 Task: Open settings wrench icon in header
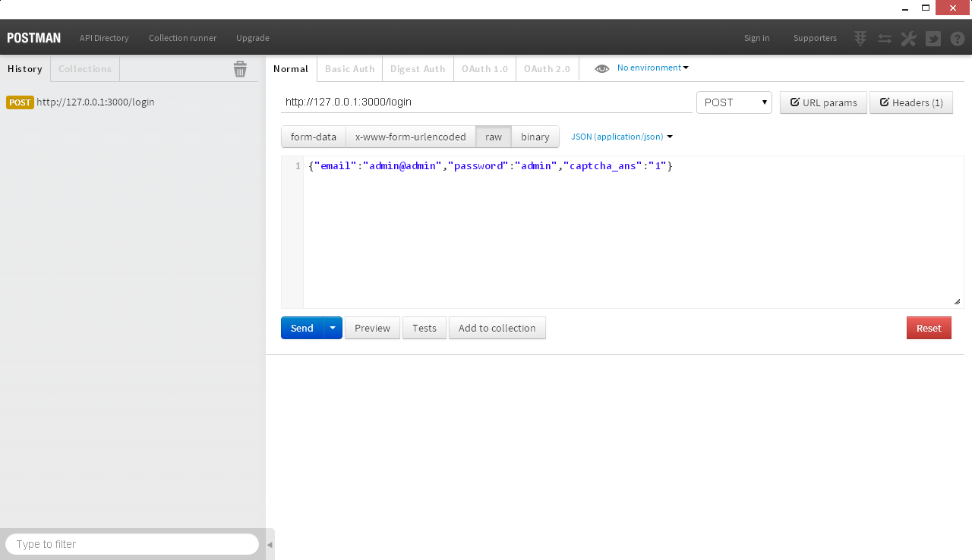tap(909, 38)
